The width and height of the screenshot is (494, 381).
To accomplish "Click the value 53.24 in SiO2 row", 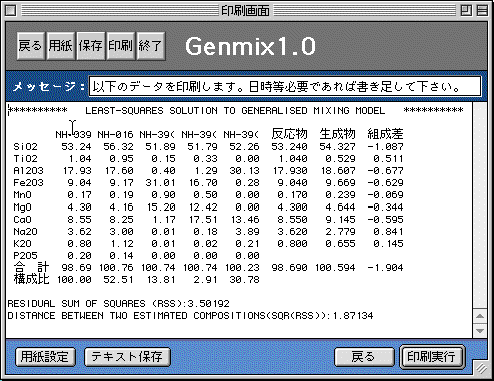I will pyautogui.click(x=76, y=147).
